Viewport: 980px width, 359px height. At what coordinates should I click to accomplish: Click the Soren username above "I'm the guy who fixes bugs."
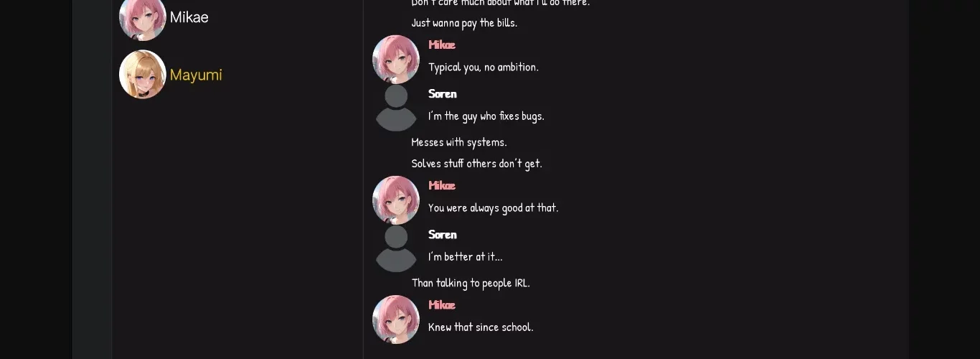tap(443, 93)
